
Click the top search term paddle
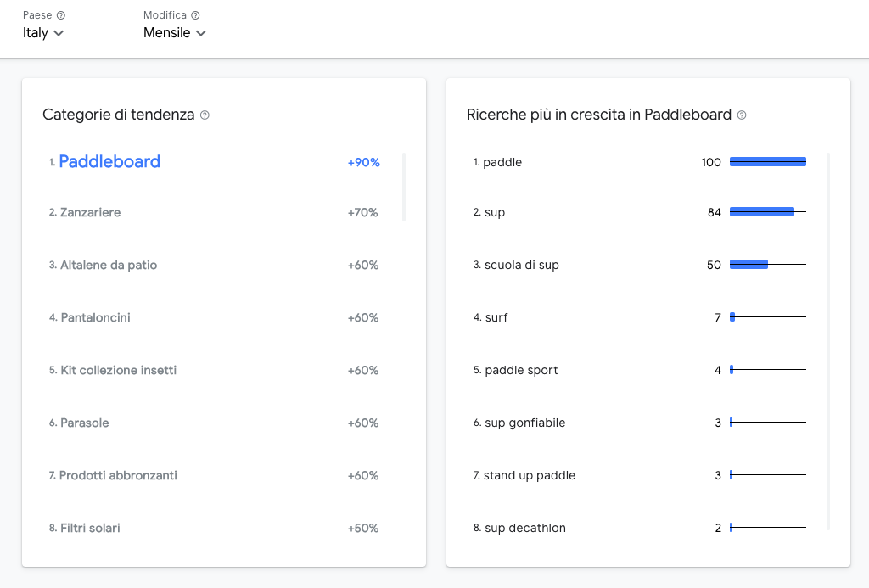(x=504, y=162)
